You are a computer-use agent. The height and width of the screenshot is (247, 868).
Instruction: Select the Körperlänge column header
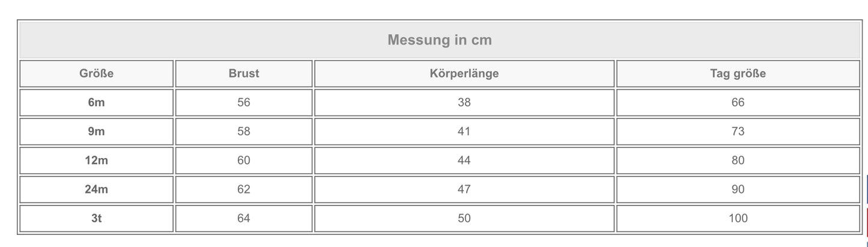(464, 74)
